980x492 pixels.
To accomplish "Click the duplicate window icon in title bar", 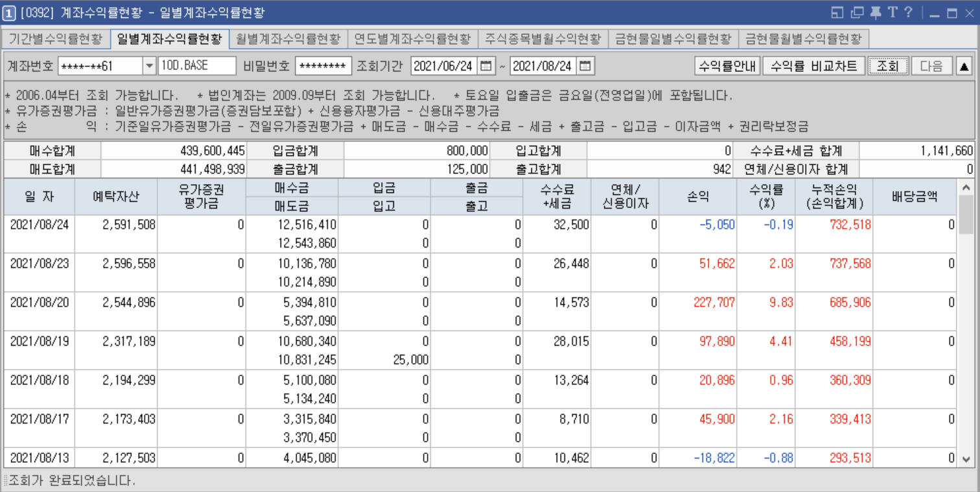I will click(x=857, y=12).
